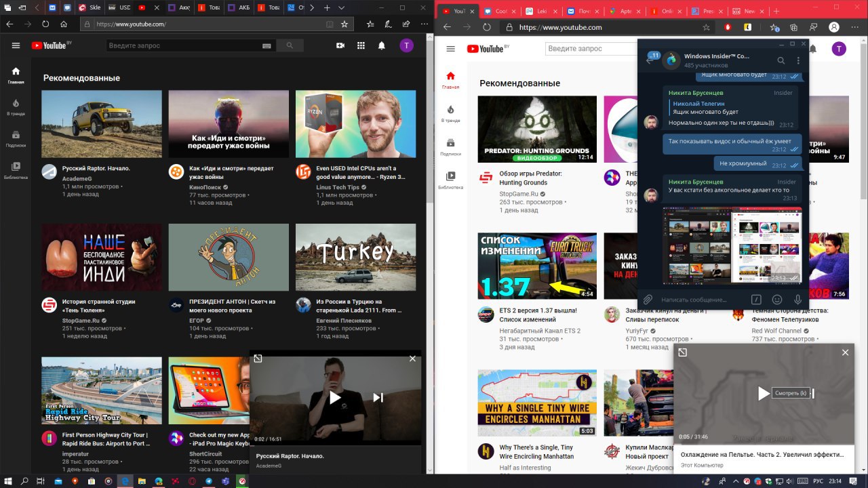Open ETS 2 версия 1.37 video title
The width and height of the screenshot is (868, 488).
[x=538, y=314]
